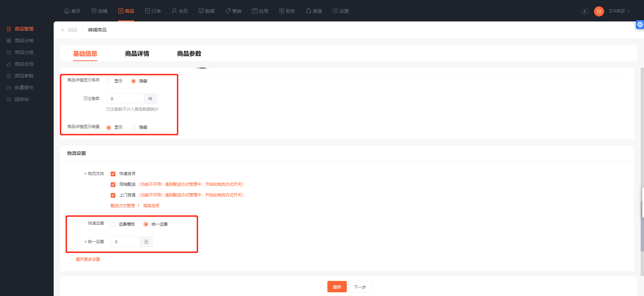This screenshot has width=644, height=296.
Task: Click the 数据 data chart icon
Action: point(201,11)
